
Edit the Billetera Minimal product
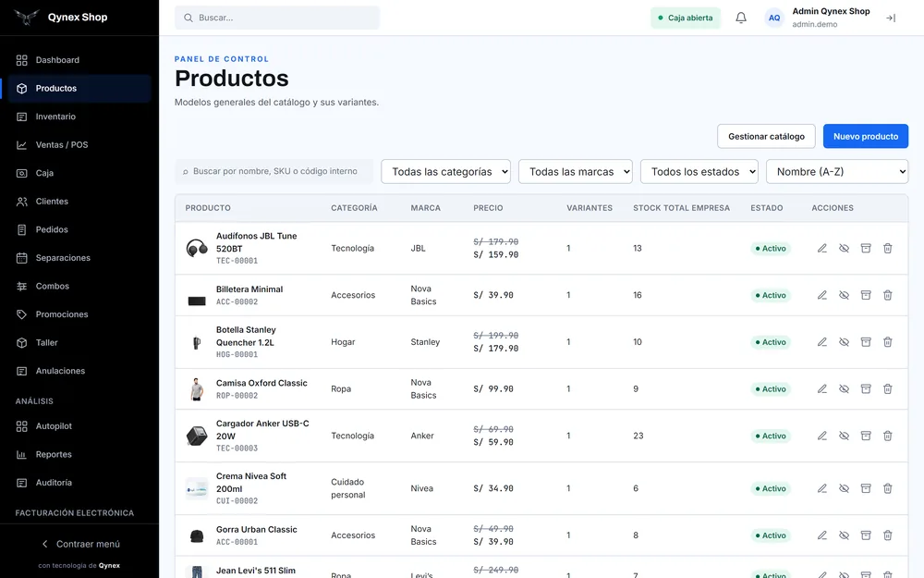[x=822, y=295]
